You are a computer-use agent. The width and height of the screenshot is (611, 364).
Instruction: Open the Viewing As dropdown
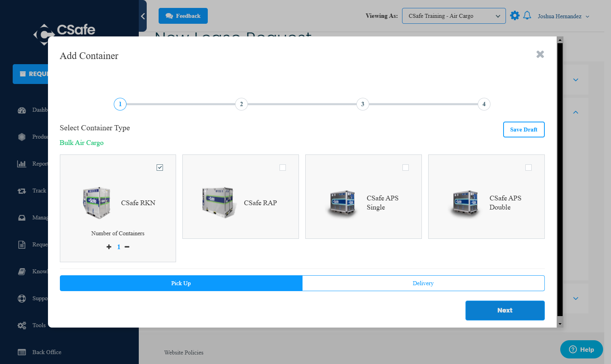point(454,16)
